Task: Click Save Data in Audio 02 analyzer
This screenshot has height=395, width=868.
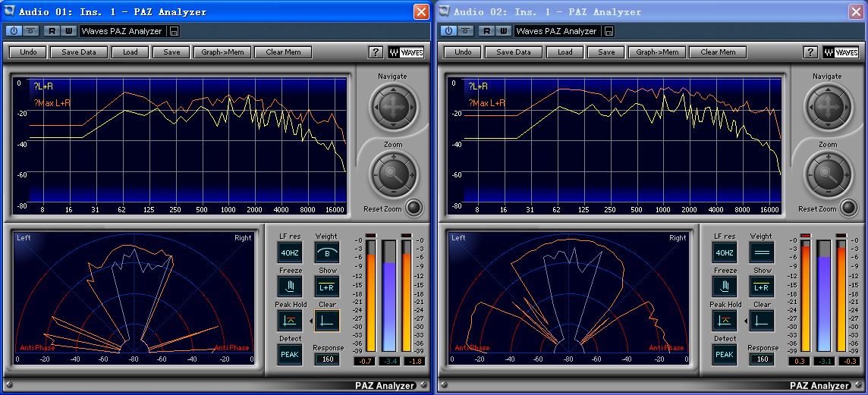Action: pos(513,52)
